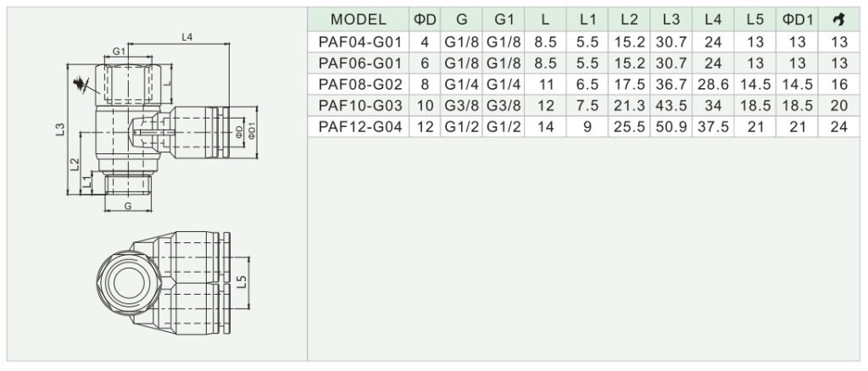Image resolution: width=868 pixels, height=371 pixels.
Task: Select the PAF04-G01 model row
Action: 584,42
